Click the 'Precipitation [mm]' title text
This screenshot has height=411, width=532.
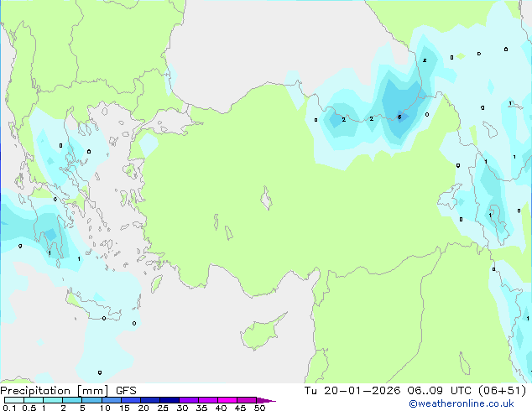tap(54, 391)
